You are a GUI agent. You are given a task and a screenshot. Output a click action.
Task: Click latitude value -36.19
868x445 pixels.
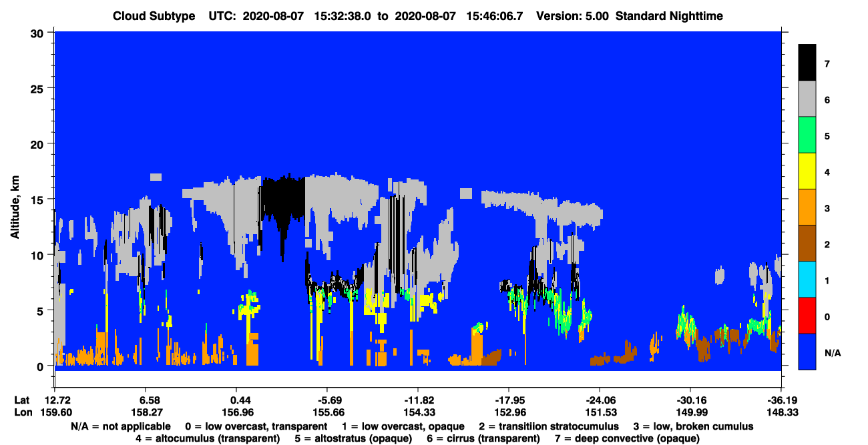pos(781,400)
